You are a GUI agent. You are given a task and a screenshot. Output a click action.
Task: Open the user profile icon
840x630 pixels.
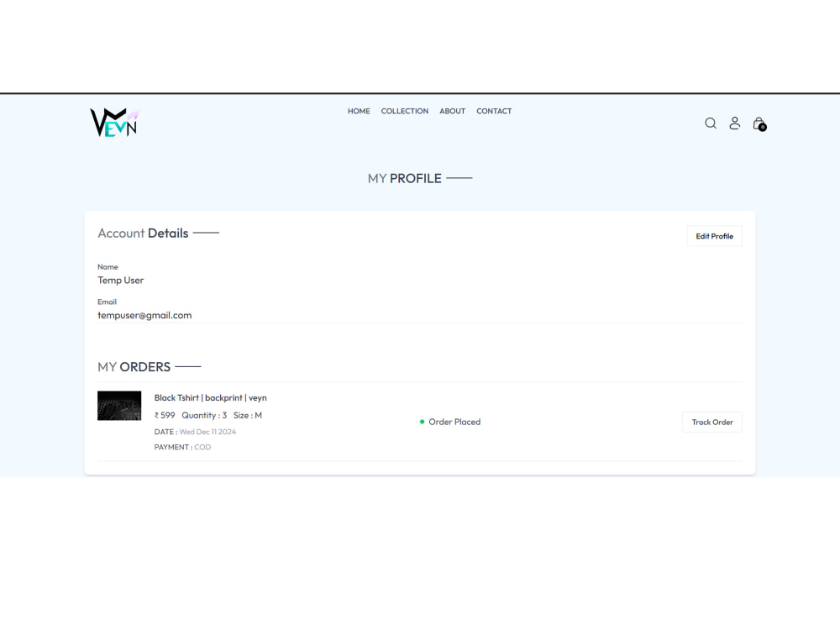point(734,123)
